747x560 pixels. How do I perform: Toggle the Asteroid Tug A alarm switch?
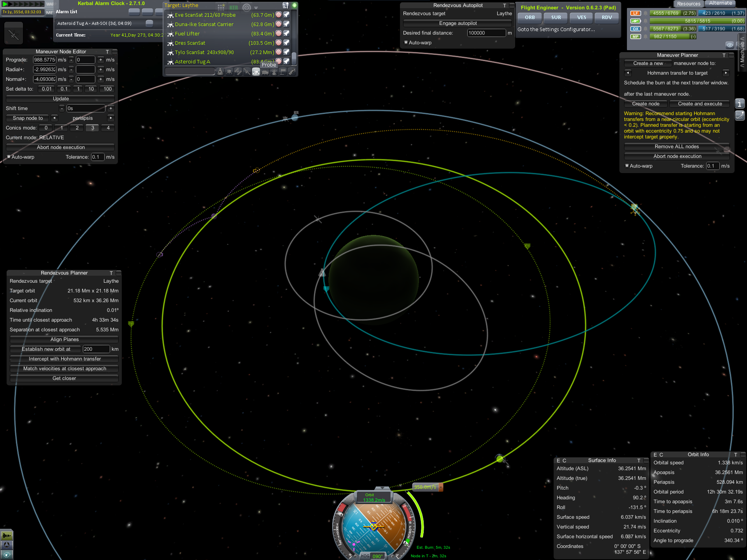click(x=149, y=23)
